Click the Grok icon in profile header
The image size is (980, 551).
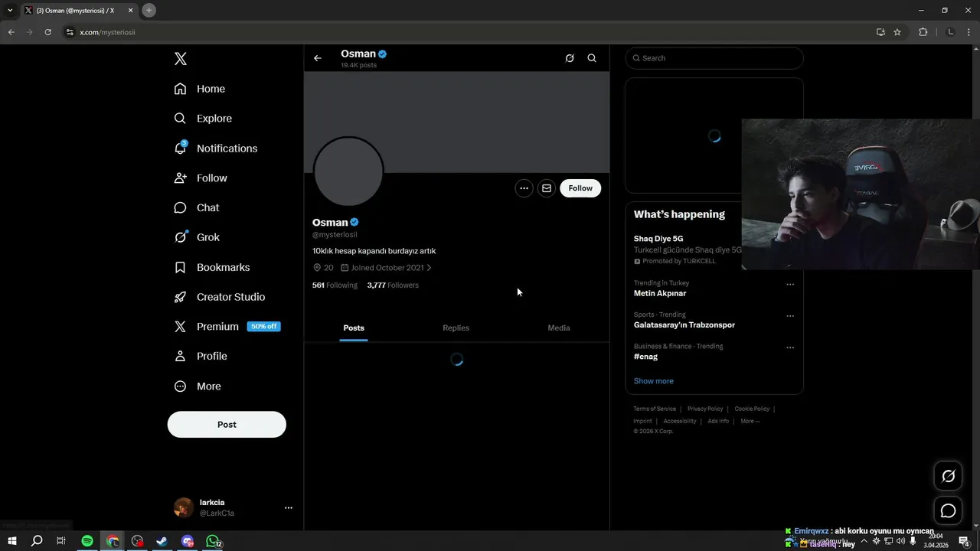point(570,58)
